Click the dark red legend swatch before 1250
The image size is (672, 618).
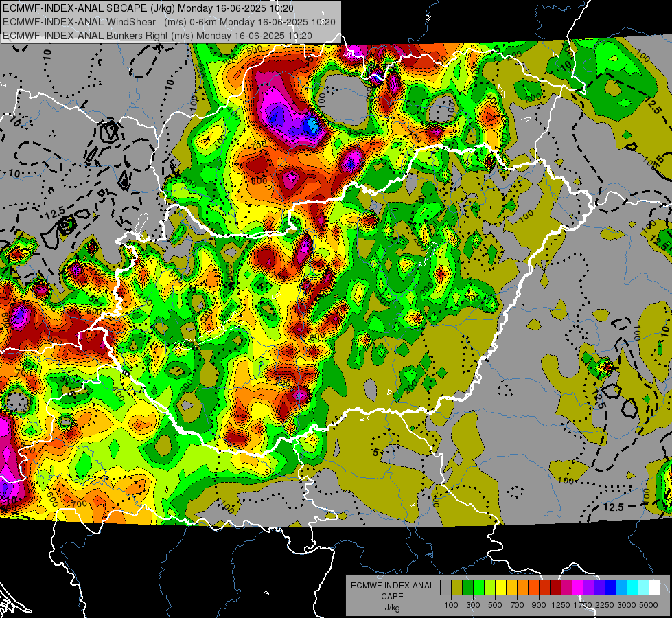pos(555,587)
